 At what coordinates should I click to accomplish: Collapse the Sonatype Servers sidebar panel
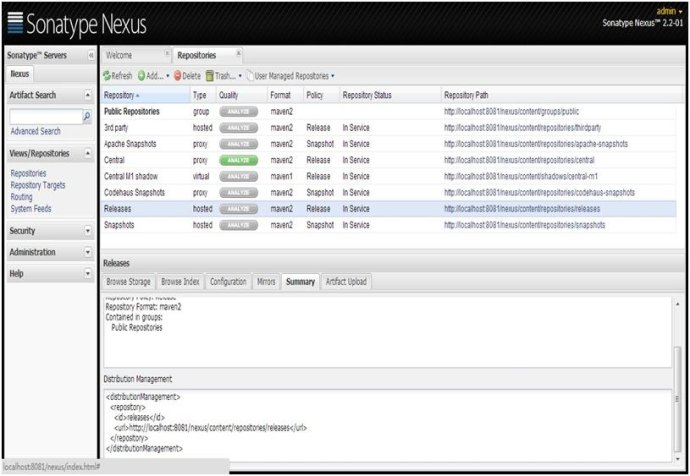[91, 55]
